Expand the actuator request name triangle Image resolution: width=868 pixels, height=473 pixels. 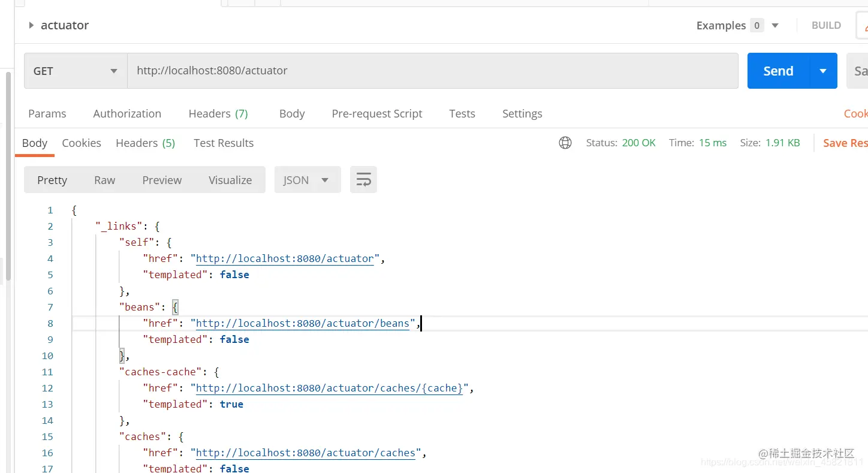tap(31, 25)
